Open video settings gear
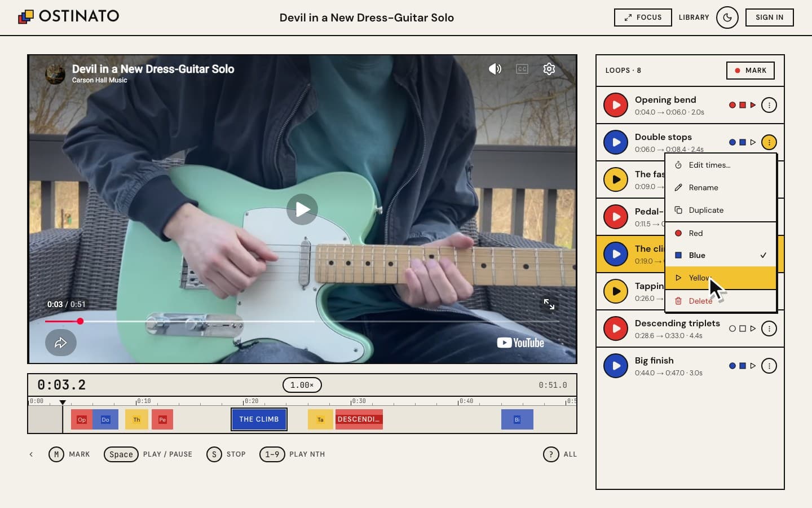Image resolution: width=812 pixels, height=508 pixels. point(549,69)
